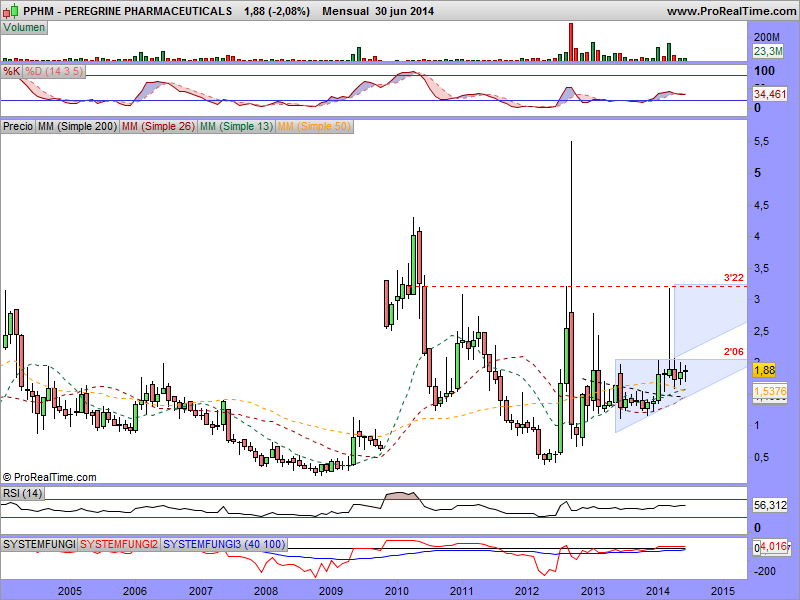Click the red 3'22 resistance label

tap(734, 278)
